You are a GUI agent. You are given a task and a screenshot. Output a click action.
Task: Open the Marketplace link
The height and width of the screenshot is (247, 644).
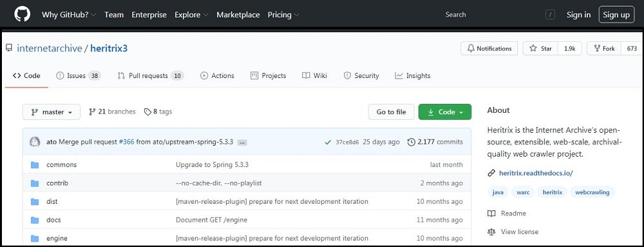238,15
